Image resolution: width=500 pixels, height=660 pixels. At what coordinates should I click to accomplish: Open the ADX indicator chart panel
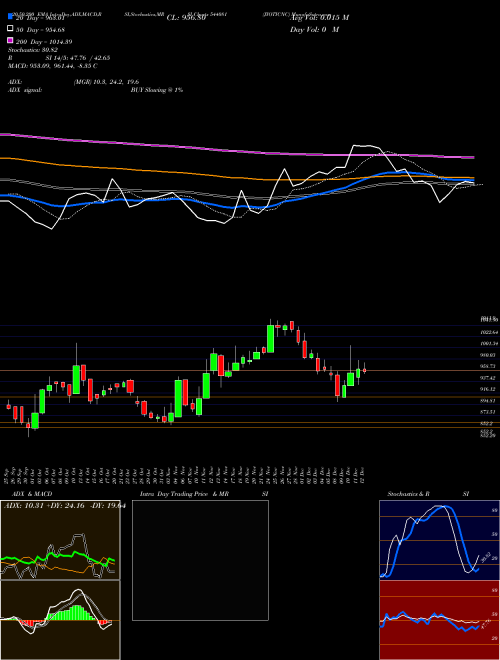60,540
